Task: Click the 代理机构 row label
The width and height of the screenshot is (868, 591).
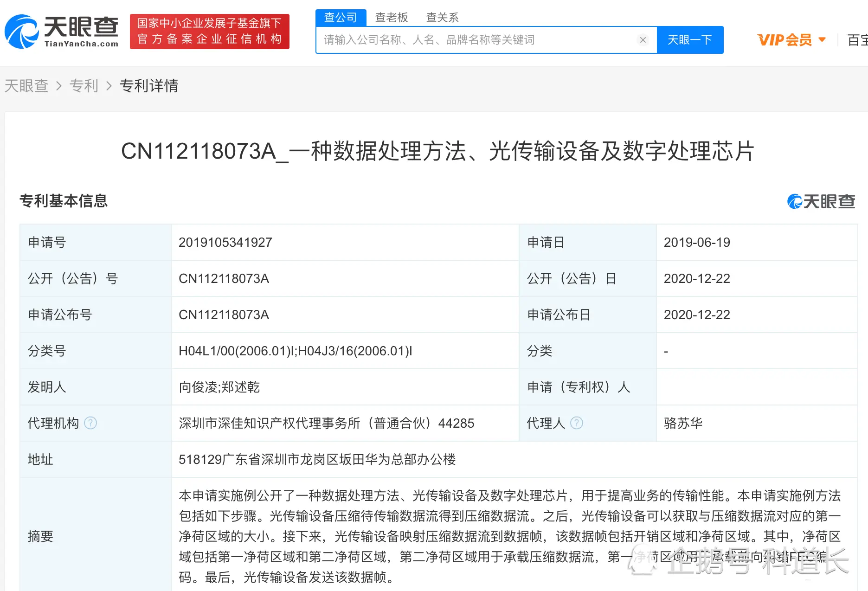Action: [x=53, y=423]
